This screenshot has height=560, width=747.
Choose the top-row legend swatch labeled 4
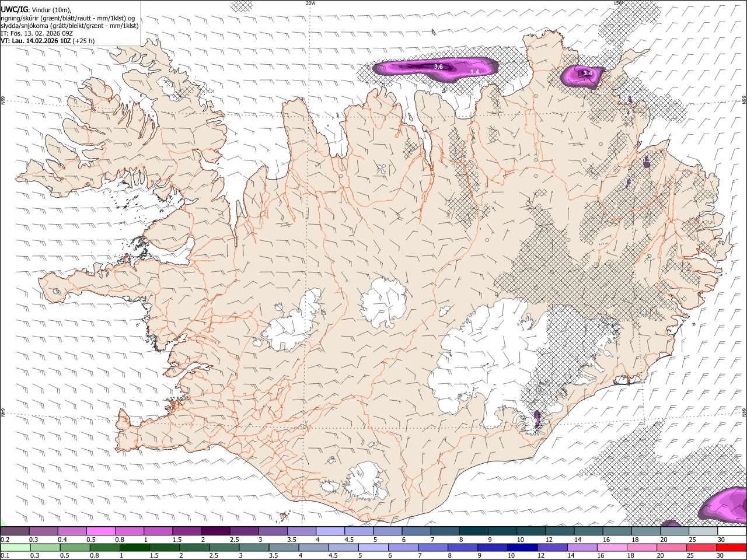point(330,531)
